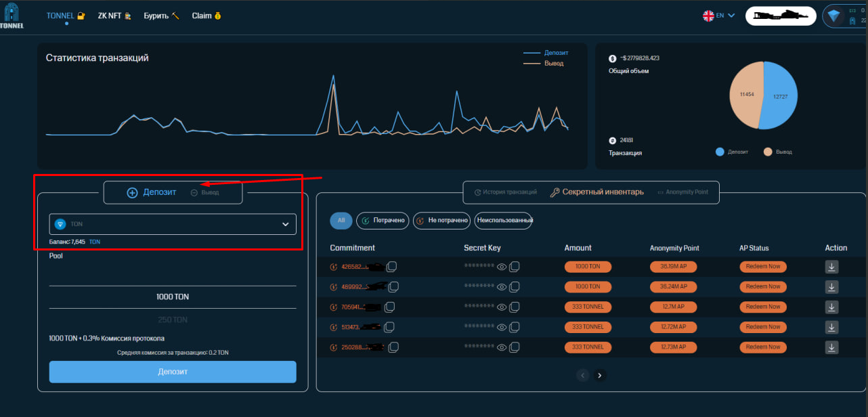Open the TONNEL nav tab
The image size is (868, 417).
[66, 16]
